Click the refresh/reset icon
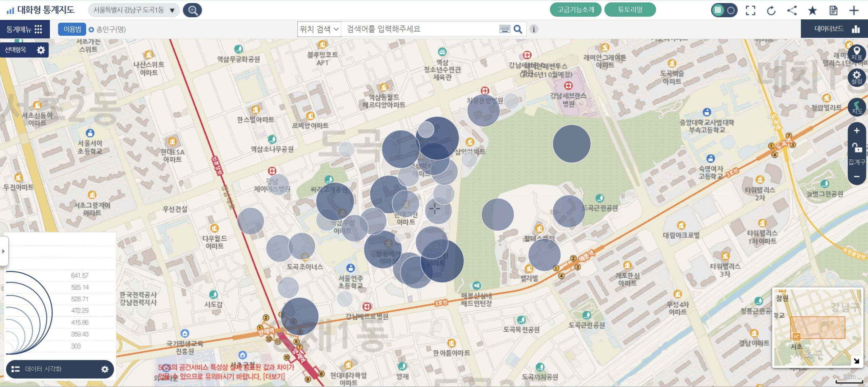The width and height of the screenshot is (868, 387). pos(771,11)
